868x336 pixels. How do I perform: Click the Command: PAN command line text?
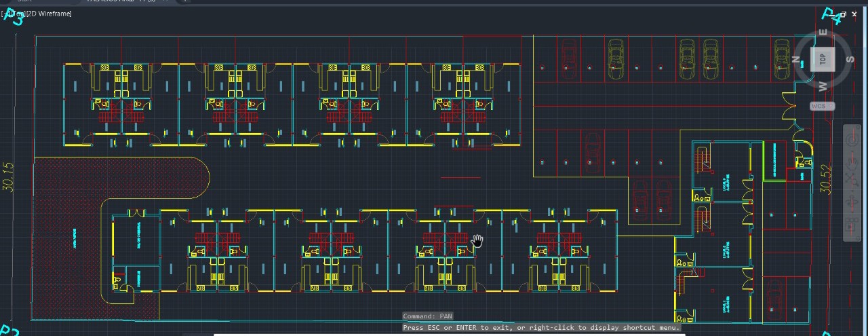427,316
